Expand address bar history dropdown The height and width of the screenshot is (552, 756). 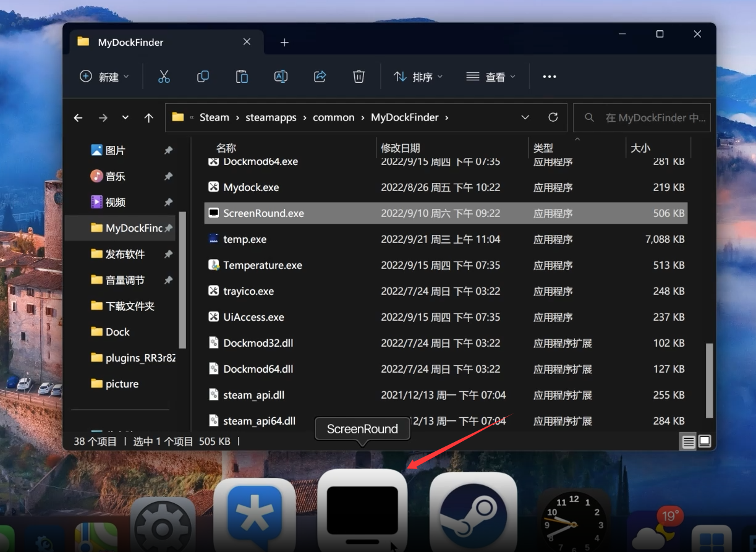click(525, 117)
